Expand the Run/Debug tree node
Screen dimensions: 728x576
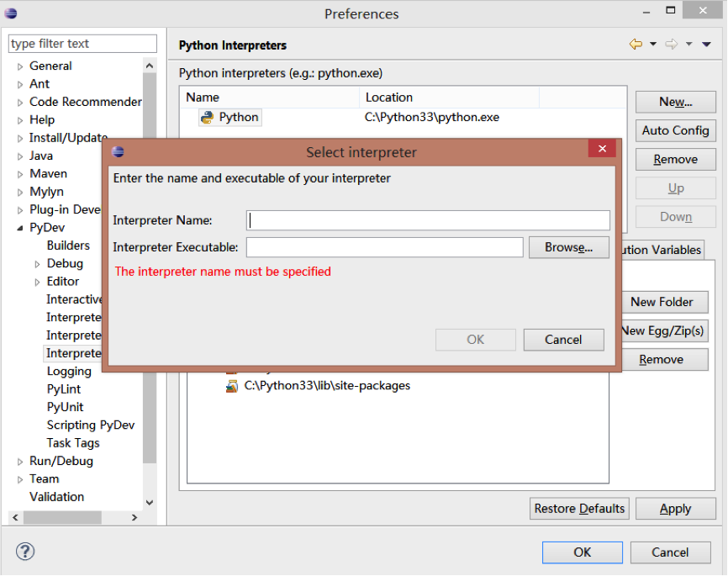(x=20, y=462)
